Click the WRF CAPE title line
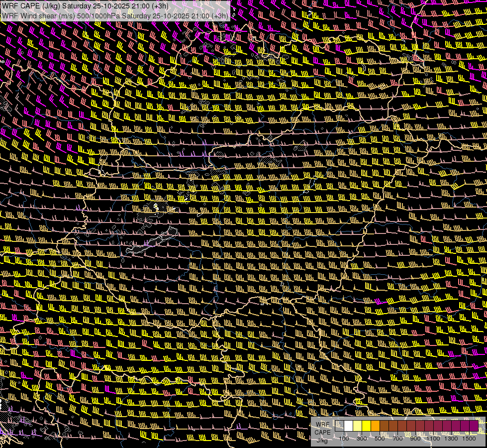Image resolution: width=487 pixels, height=448 pixels. 86,5
